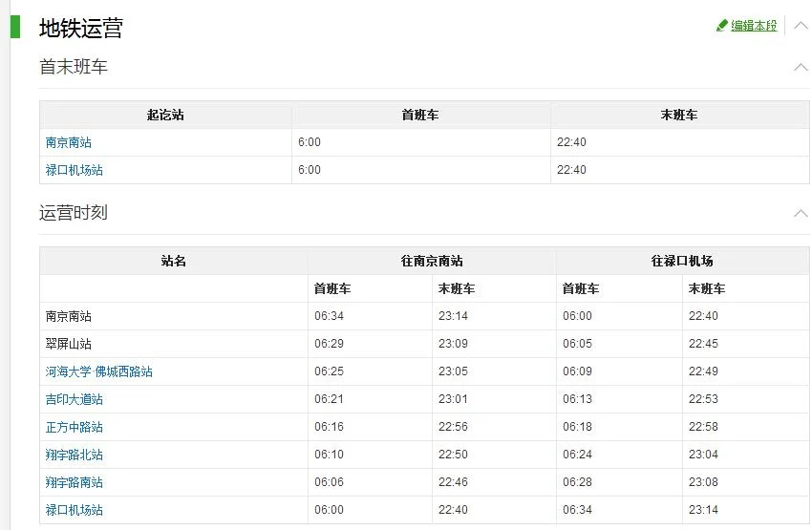This screenshot has height=530, width=812.
Task: Follow the 佛城西路站 station link
Action: [123, 371]
